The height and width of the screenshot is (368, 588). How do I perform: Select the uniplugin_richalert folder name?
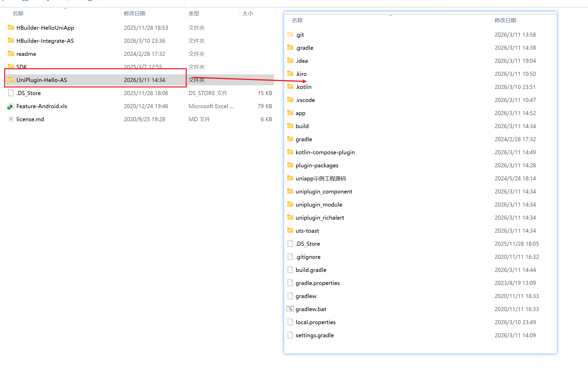(320, 218)
